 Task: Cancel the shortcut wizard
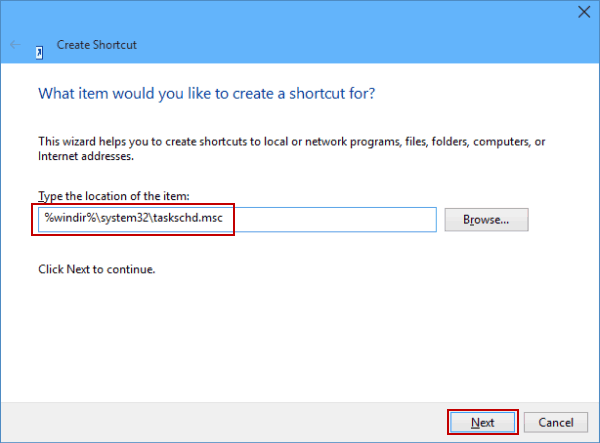[x=548, y=422]
